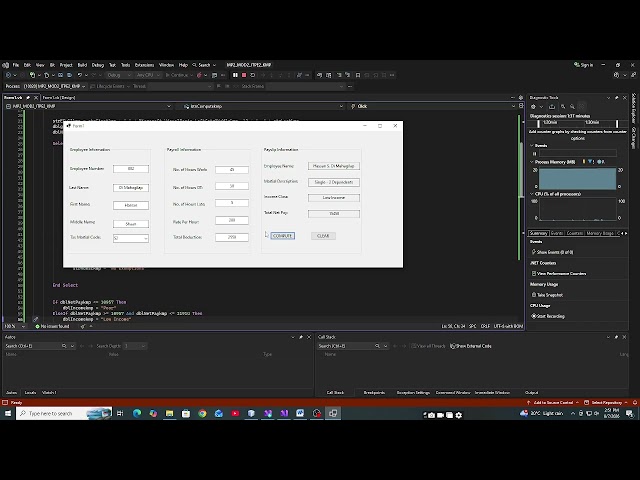Open the Debug menu
The image size is (640, 480).
(x=98, y=65)
